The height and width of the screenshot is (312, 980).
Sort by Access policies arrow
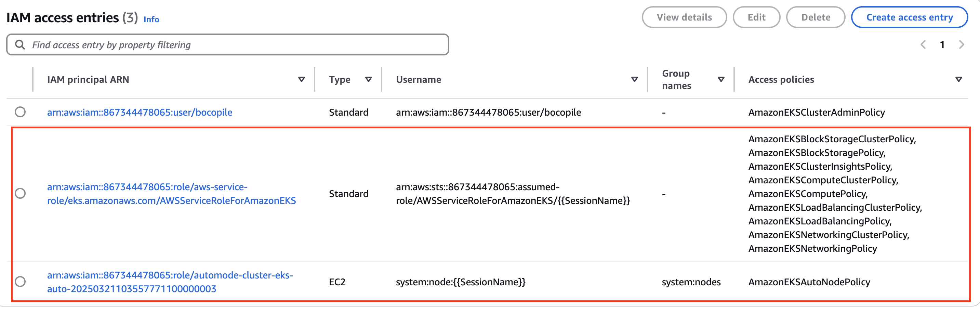pos(959,79)
